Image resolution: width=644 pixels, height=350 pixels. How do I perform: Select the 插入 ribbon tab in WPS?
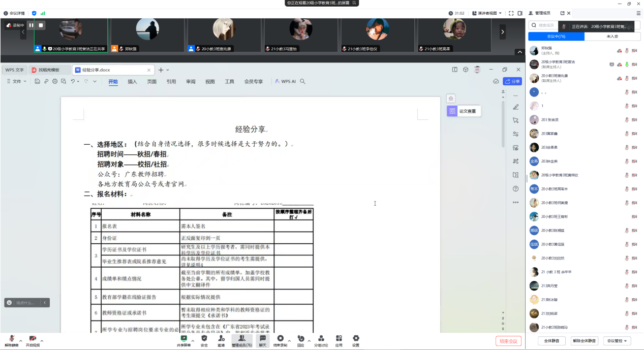tap(132, 81)
